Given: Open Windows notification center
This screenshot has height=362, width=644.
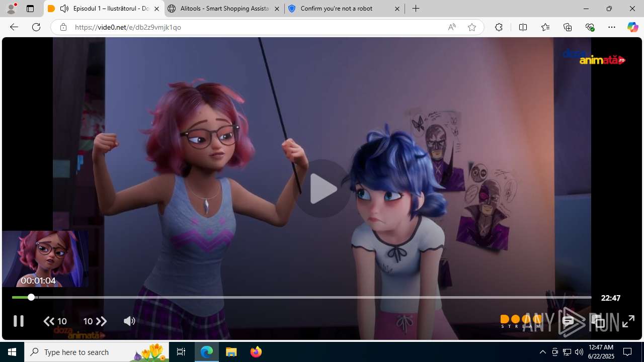Looking at the screenshot, I should tap(627, 352).
